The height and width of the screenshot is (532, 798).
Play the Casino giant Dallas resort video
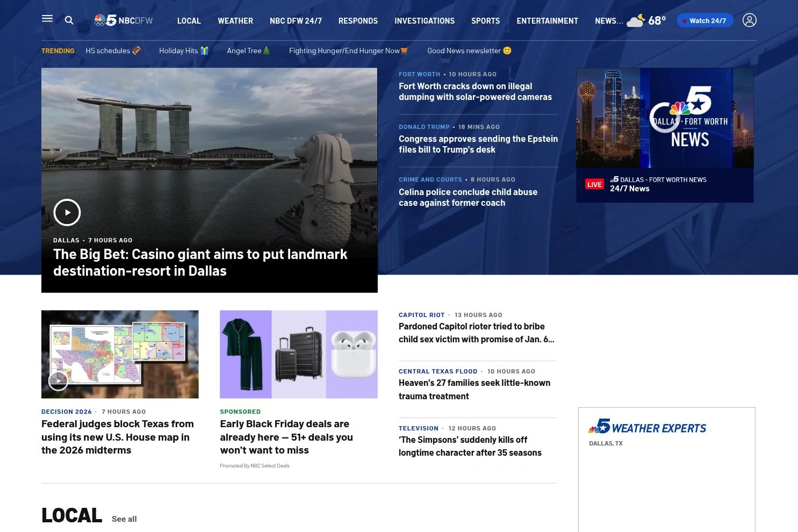pos(67,212)
